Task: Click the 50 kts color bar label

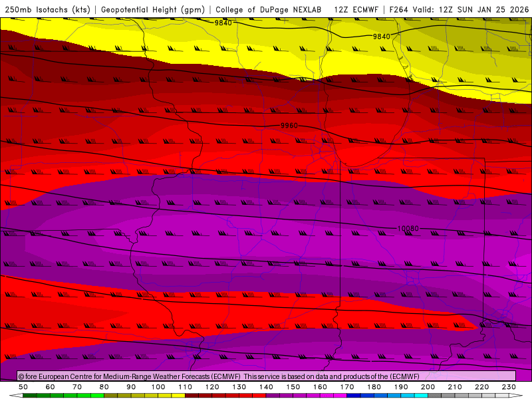Action: pyautogui.click(x=23, y=387)
